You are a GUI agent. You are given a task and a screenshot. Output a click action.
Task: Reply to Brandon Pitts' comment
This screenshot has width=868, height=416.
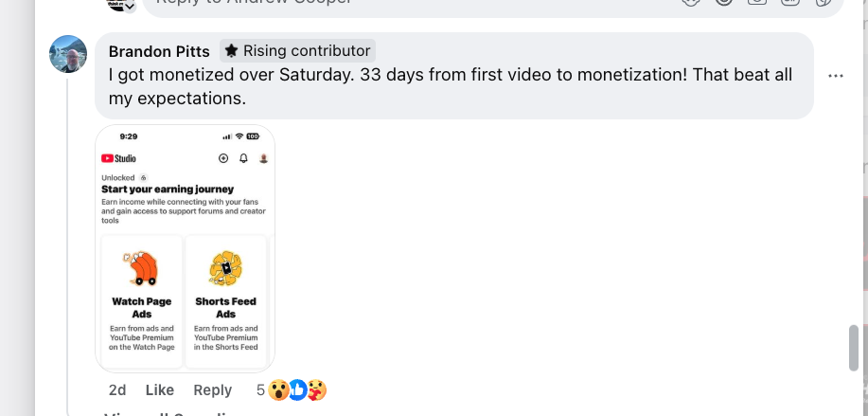212,389
